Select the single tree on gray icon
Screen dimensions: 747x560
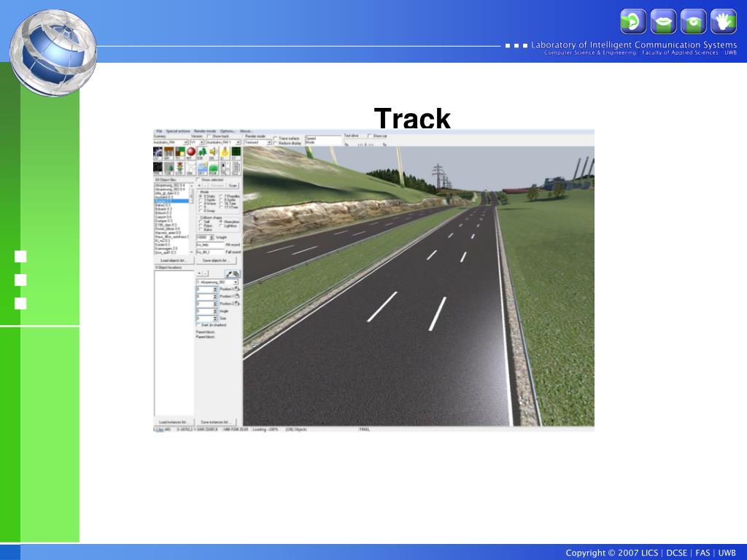[169, 168]
